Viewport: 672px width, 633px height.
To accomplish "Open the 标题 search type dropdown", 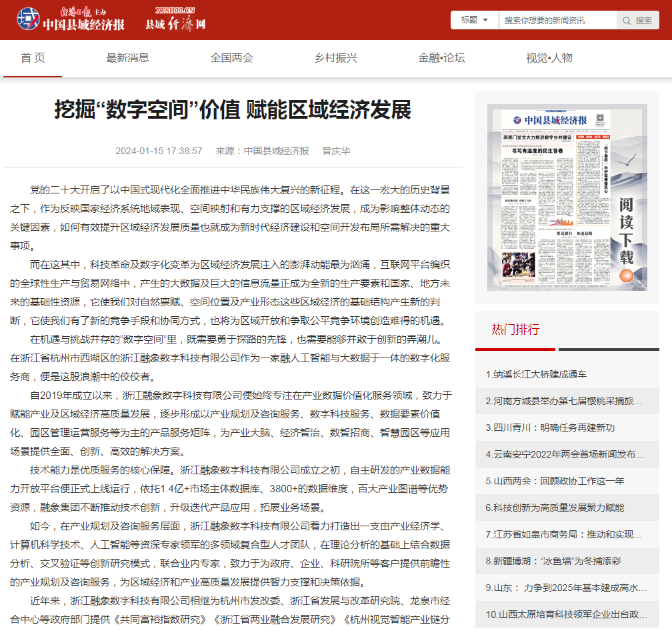I will click(475, 20).
